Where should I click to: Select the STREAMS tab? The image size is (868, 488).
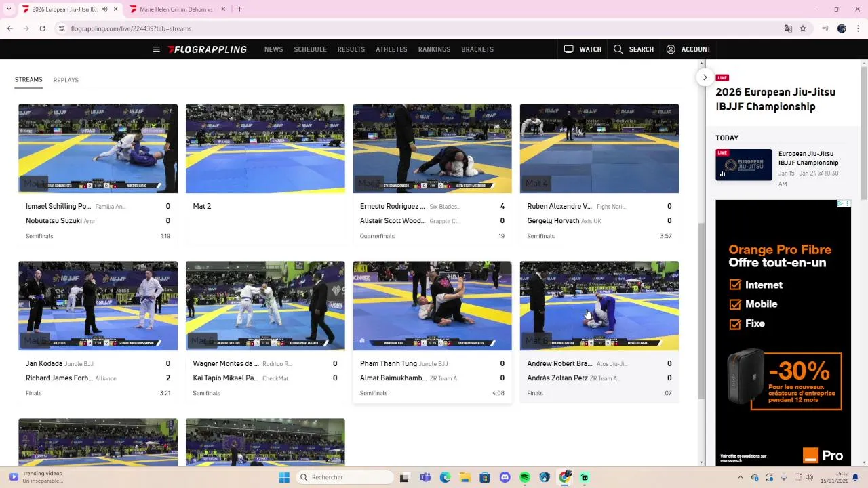click(28, 80)
